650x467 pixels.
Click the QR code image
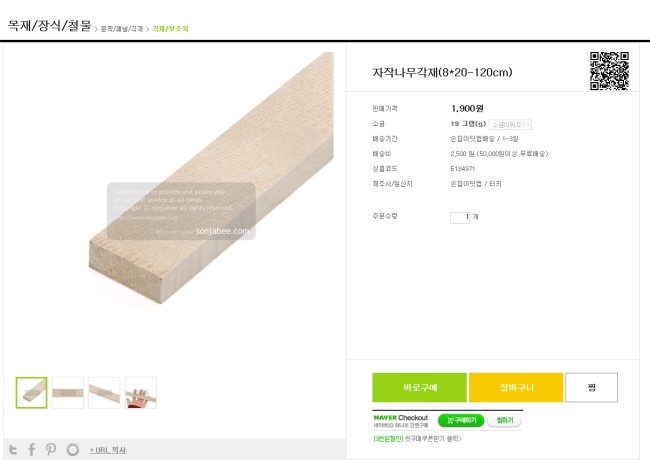point(609,71)
